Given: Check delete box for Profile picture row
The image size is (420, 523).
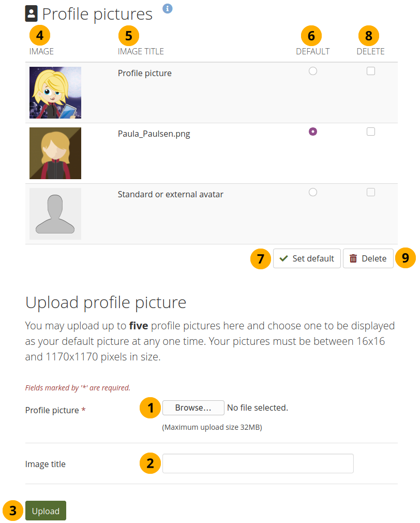Looking at the screenshot, I should 370,71.
